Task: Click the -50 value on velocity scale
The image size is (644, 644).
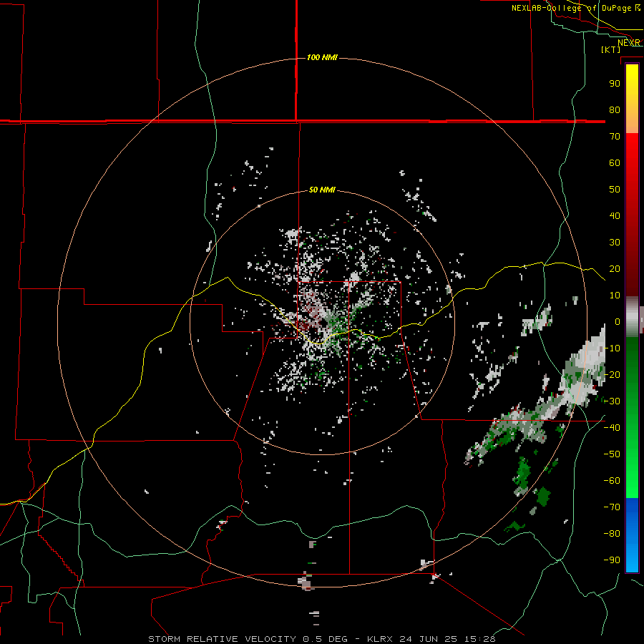Action: 612,454
